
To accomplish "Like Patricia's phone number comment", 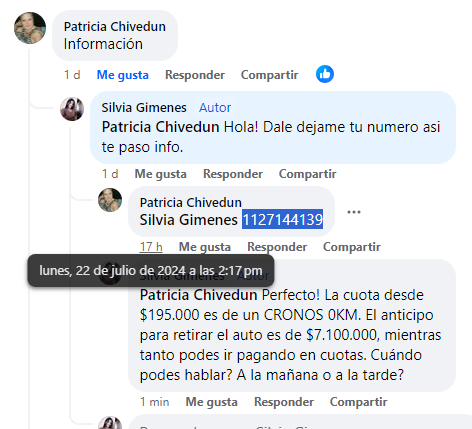I will (x=205, y=247).
